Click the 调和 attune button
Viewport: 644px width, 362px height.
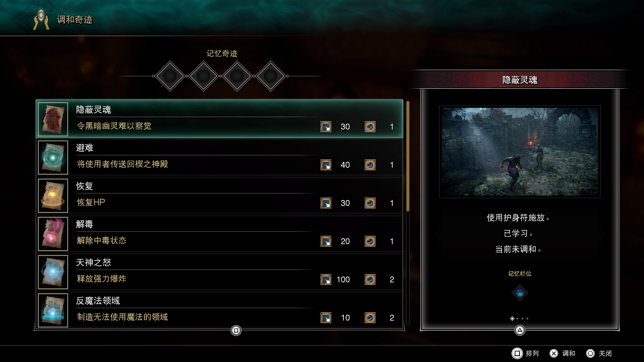(x=562, y=353)
